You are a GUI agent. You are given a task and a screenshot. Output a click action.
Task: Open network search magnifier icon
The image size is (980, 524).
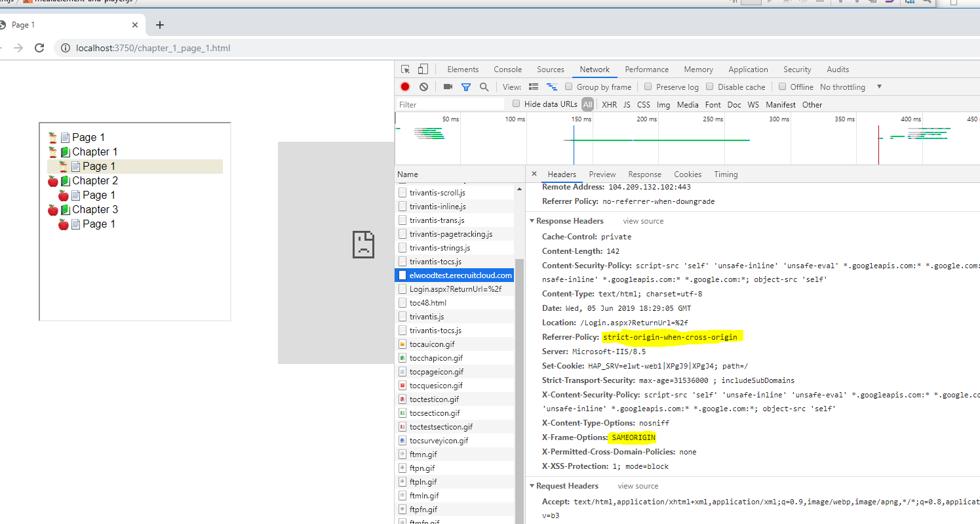pyautogui.click(x=484, y=87)
